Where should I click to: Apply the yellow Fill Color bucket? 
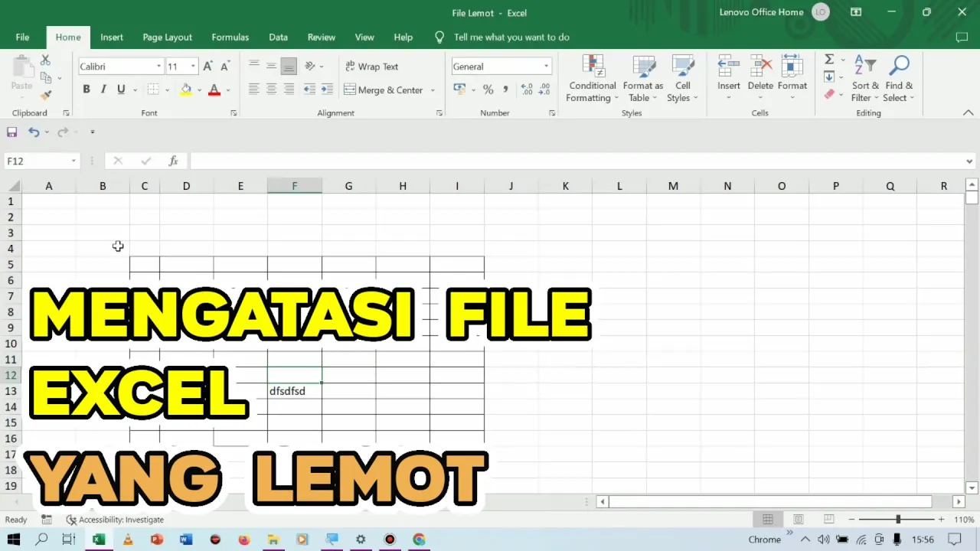186,90
